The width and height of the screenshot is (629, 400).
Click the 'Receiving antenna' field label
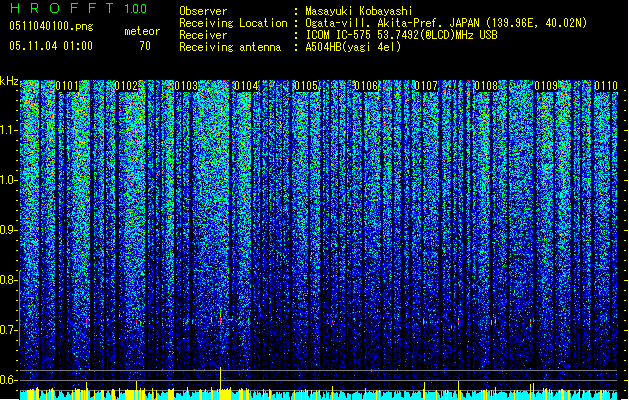tap(230, 47)
